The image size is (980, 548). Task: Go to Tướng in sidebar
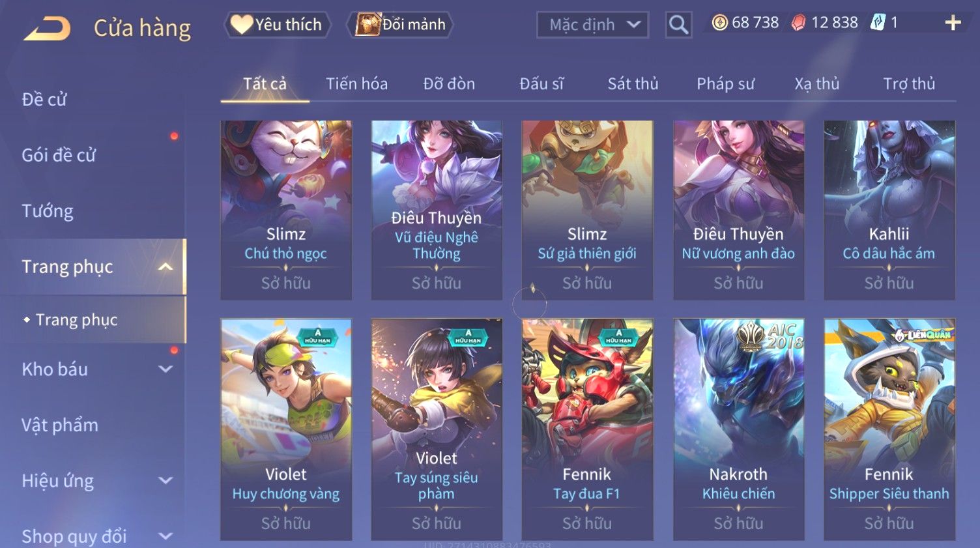click(x=48, y=211)
